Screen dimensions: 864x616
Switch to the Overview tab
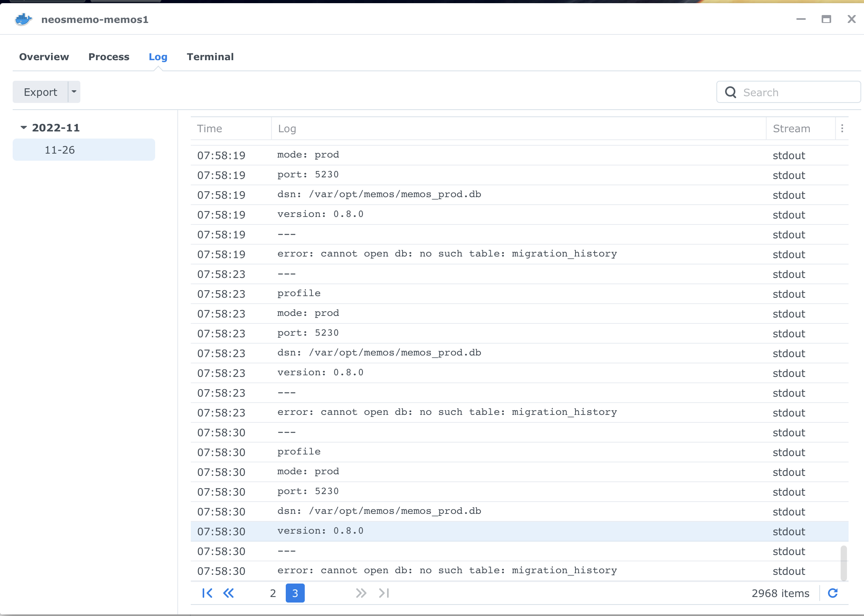[x=44, y=57]
